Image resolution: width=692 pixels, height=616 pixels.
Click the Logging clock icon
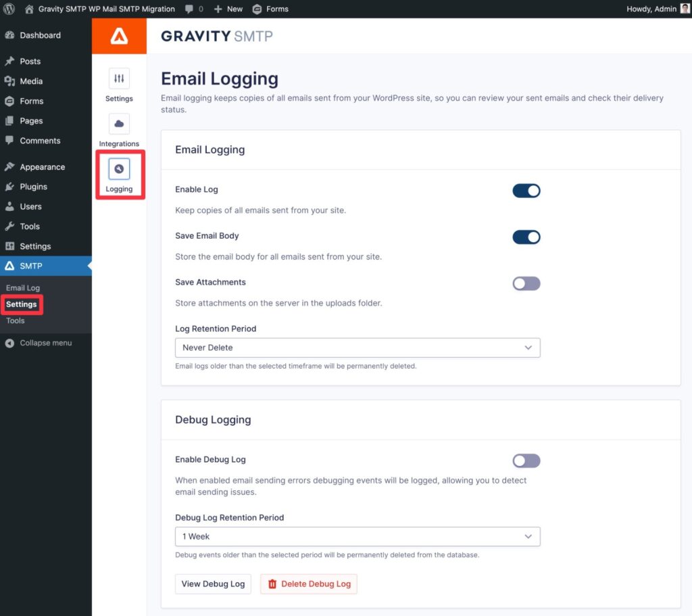119,170
